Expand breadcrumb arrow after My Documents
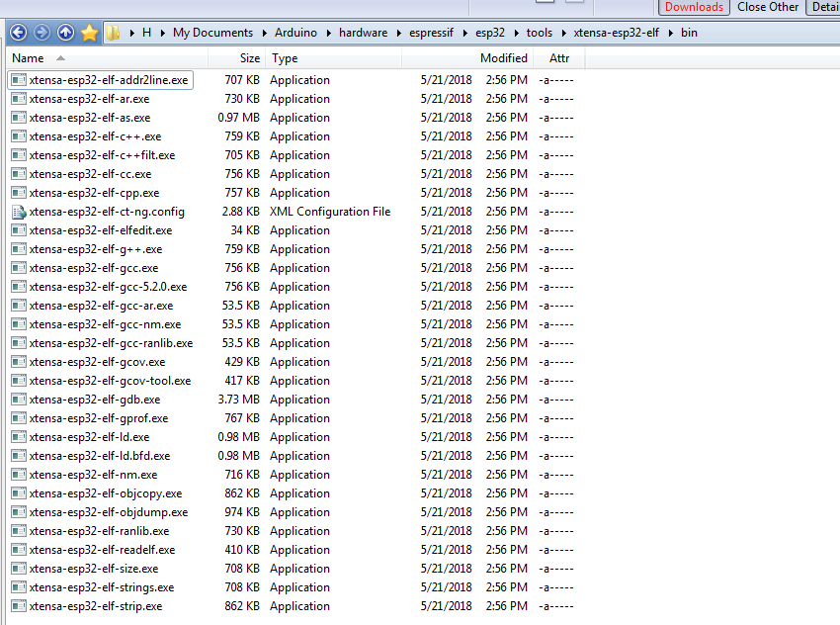Viewport: 840px width, 625px height. point(264,34)
